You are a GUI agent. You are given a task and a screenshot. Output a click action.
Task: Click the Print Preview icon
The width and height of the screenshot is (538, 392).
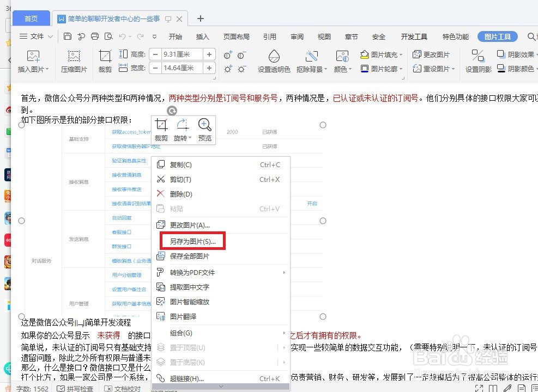click(108, 36)
